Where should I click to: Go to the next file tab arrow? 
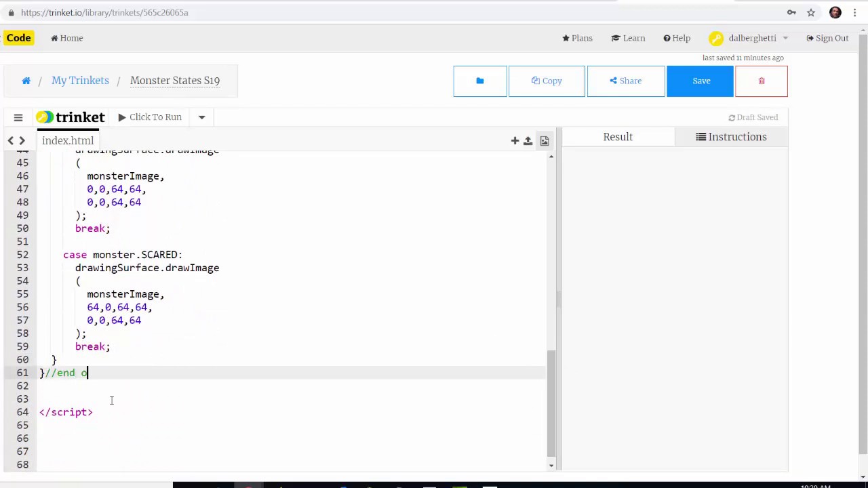click(22, 141)
